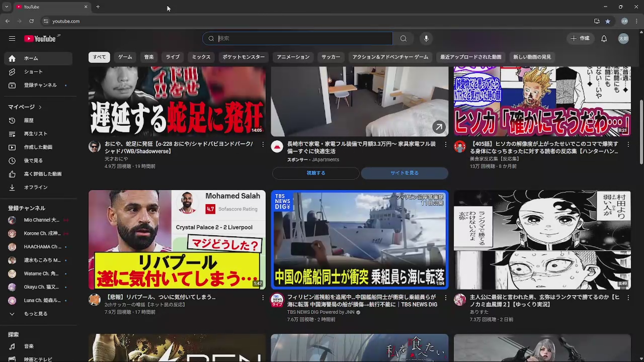The height and width of the screenshot is (362, 644).
Task: Open liked videos in sidebar
Action: [x=43, y=174]
